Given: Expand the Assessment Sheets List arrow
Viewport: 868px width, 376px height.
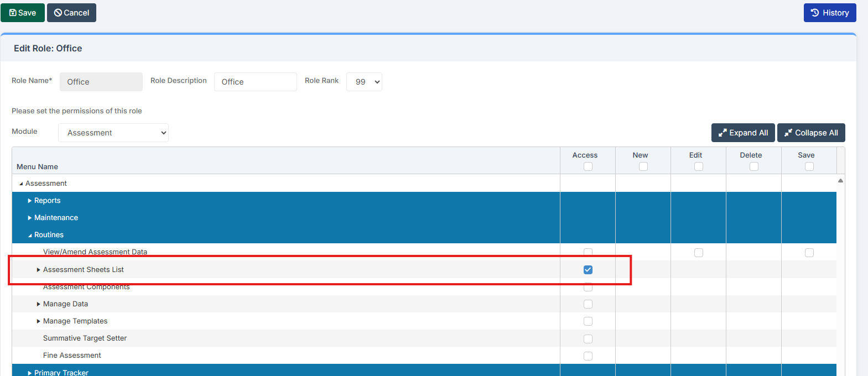Looking at the screenshot, I should 39,270.
